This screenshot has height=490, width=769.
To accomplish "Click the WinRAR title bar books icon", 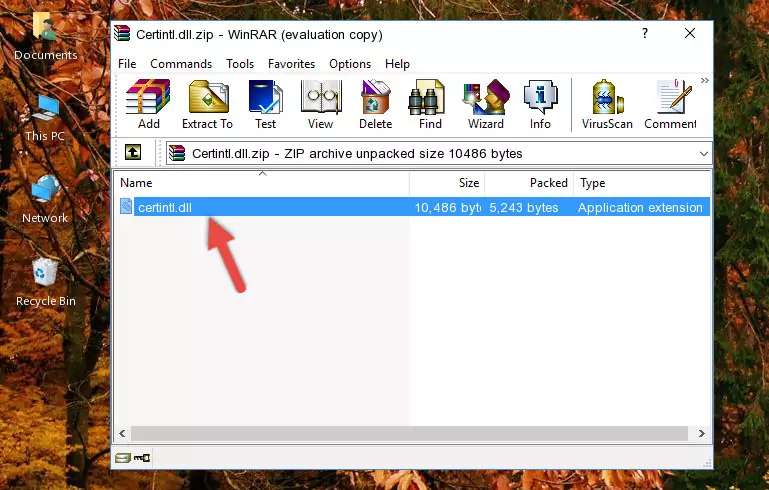I will (x=122, y=34).
